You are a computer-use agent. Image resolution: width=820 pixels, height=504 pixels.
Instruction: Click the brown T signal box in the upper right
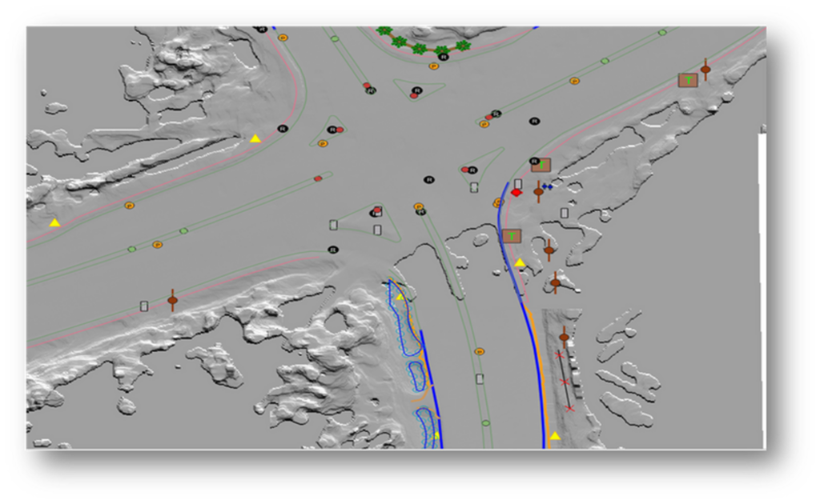(x=688, y=79)
